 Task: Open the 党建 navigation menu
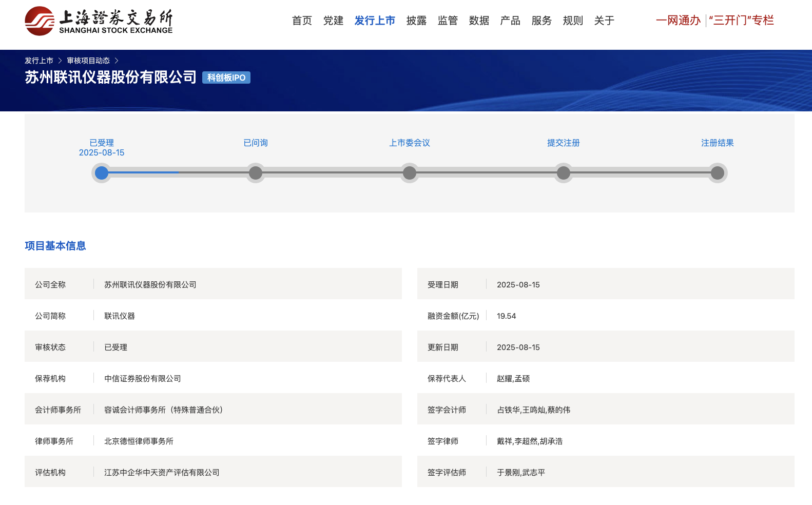333,21
